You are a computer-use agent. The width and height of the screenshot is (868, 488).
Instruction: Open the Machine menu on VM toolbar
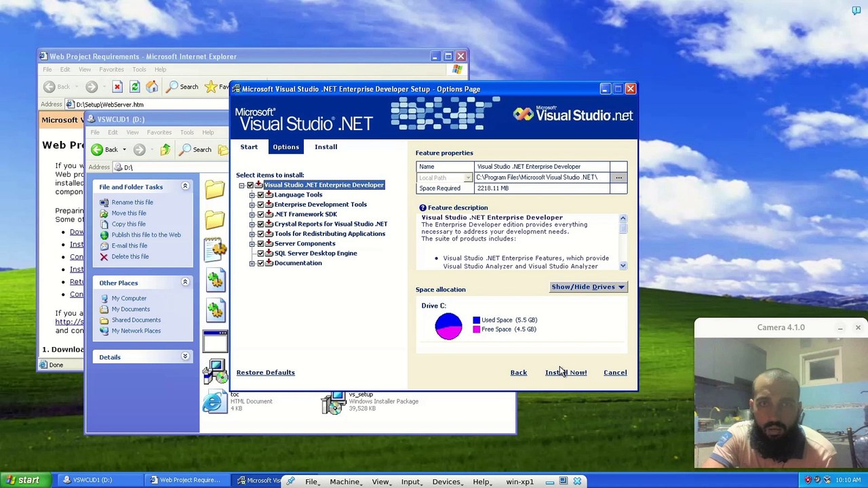click(x=344, y=482)
